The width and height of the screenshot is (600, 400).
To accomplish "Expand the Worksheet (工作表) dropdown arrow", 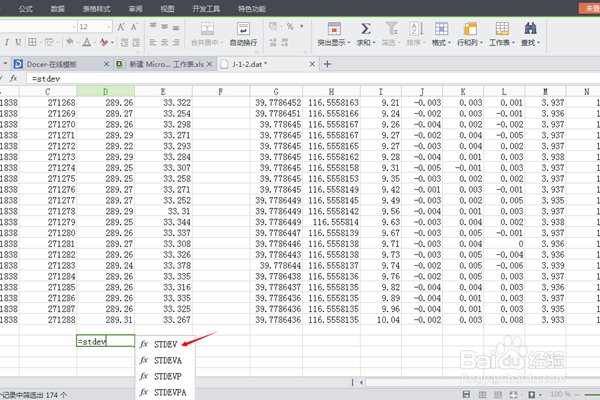I will click(514, 42).
